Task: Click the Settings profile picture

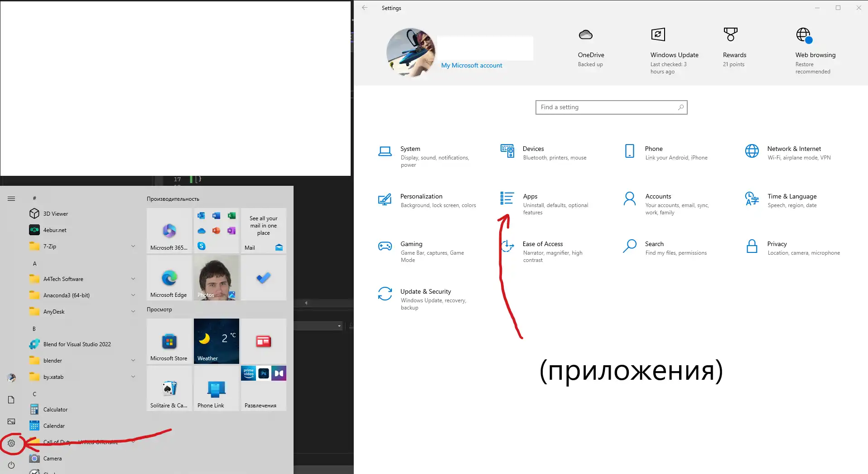Action: (x=411, y=53)
